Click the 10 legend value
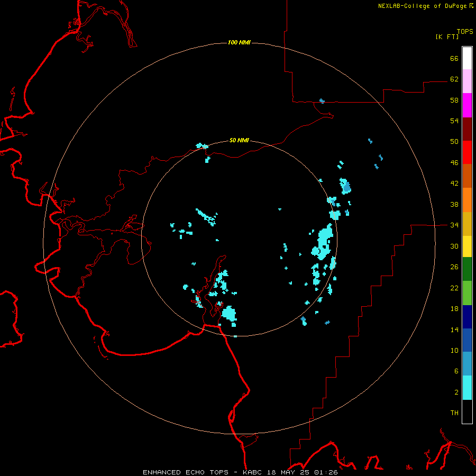The width and height of the screenshot is (476, 476). 454,350
